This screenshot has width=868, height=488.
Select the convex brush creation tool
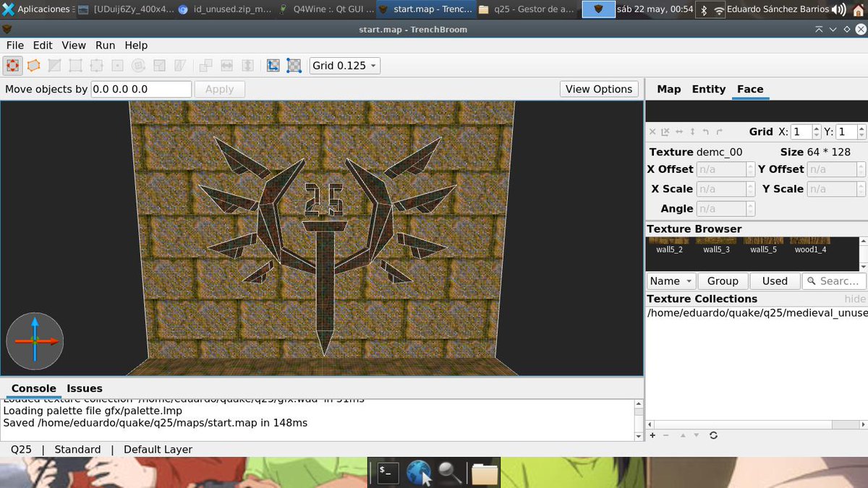click(x=33, y=65)
